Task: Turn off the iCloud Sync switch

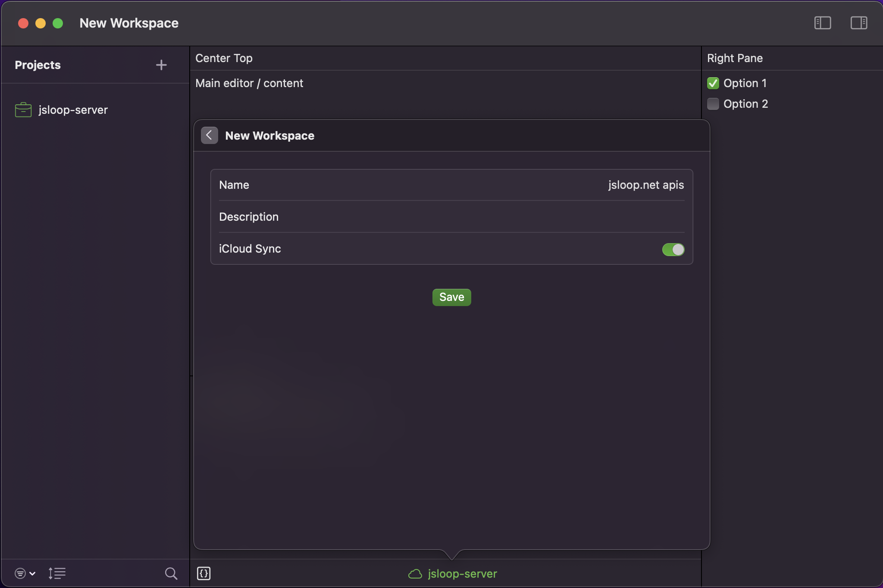Action: click(x=673, y=249)
